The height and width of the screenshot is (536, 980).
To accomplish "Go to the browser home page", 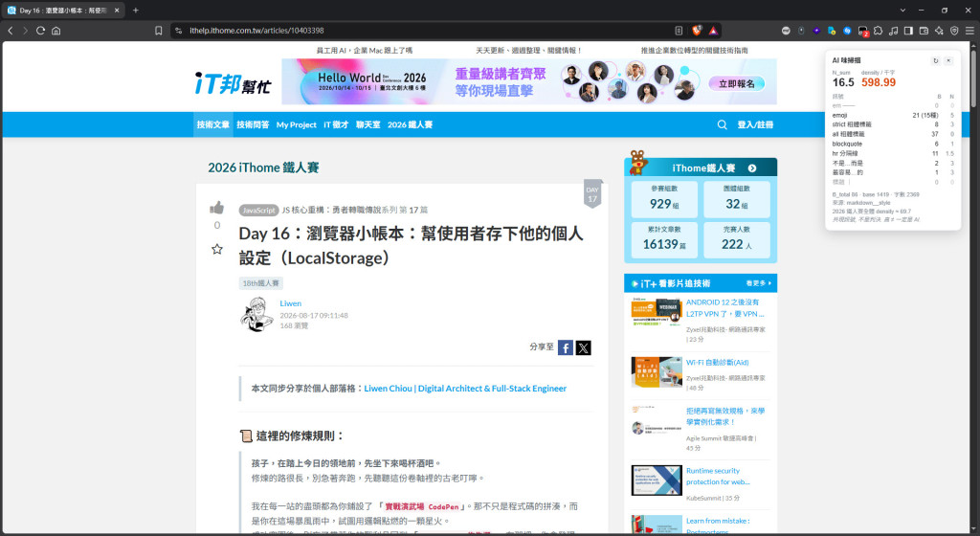I will pos(56,30).
